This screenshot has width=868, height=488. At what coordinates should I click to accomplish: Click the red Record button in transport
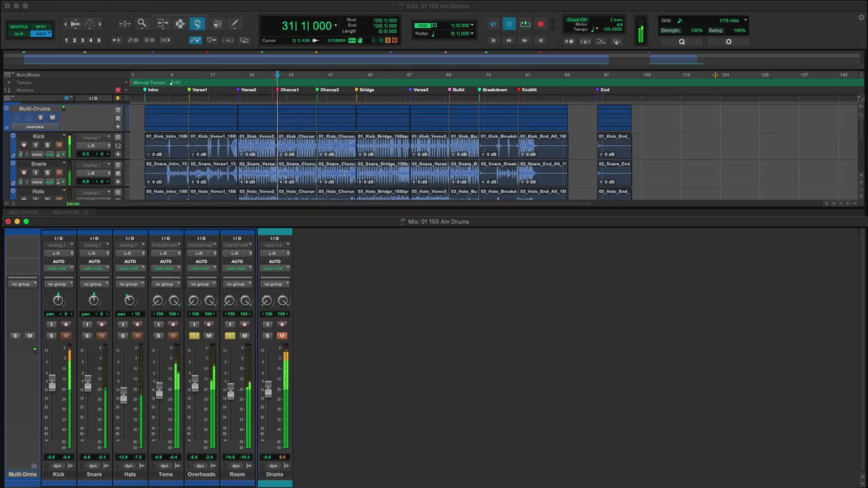540,24
